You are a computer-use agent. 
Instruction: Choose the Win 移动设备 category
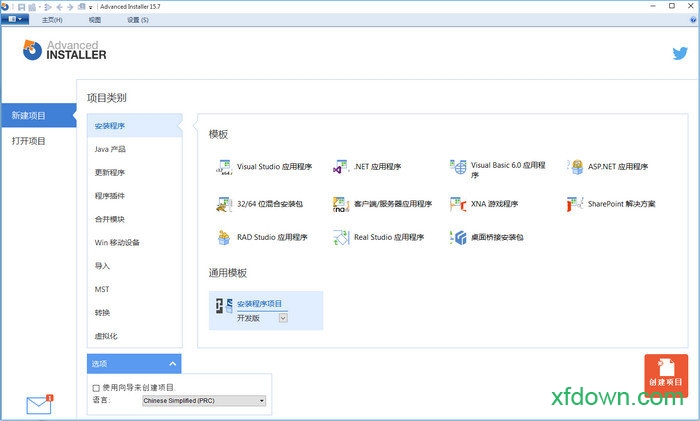pyautogui.click(x=134, y=242)
